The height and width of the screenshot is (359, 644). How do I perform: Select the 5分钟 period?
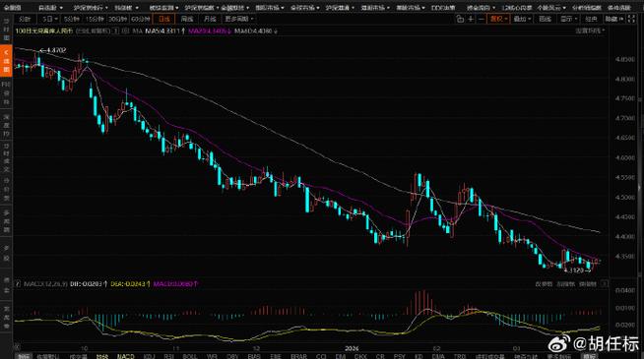point(72,19)
